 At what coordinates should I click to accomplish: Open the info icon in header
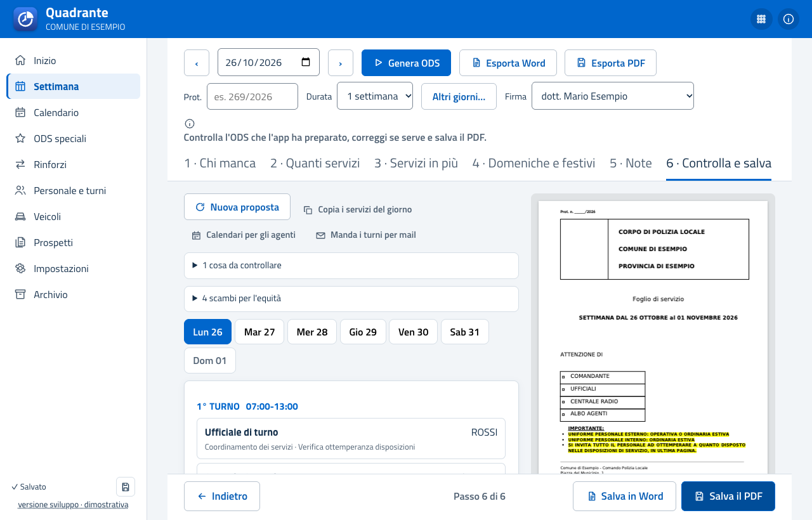[x=789, y=19]
